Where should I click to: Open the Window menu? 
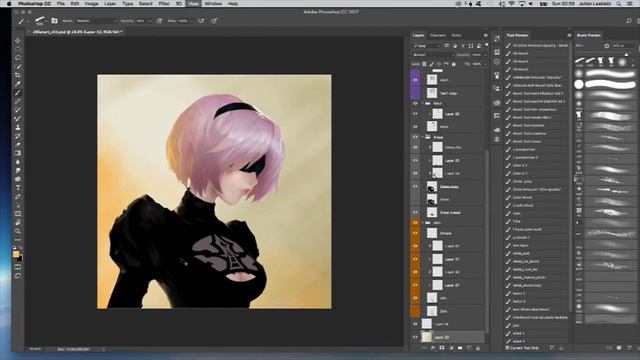pos(213,4)
